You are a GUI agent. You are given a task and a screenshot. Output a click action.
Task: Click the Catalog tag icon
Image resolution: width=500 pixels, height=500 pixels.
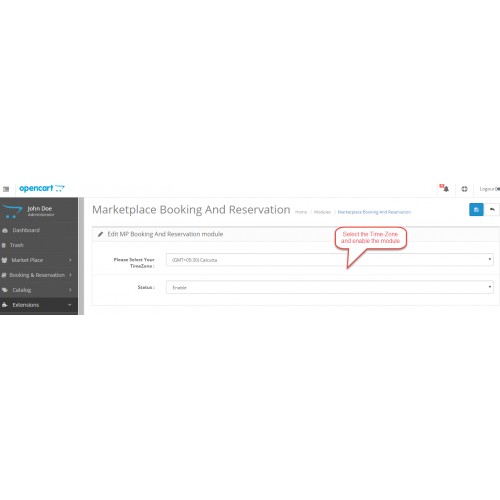5,290
